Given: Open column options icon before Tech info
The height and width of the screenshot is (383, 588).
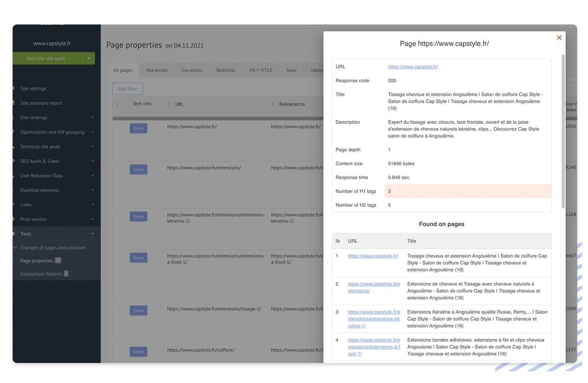Looking at the screenshot, I should [x=117, y=104].
